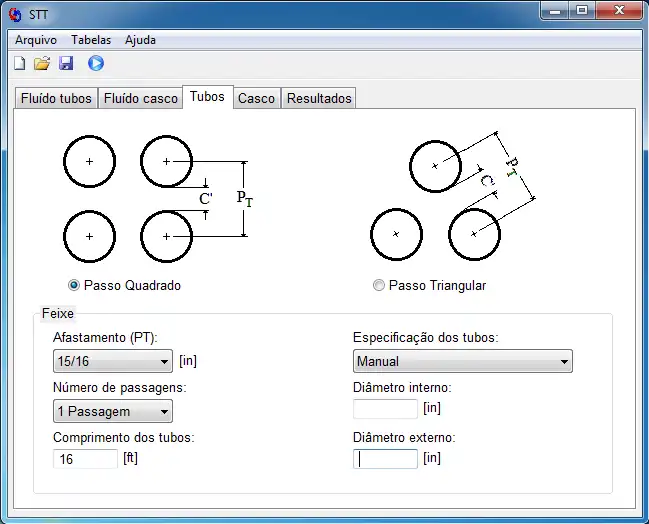Click the blue Run play icon
Image resolution: width=649 pixels, height=524 pixels.
pyautogui.click(x=96, y=63)
